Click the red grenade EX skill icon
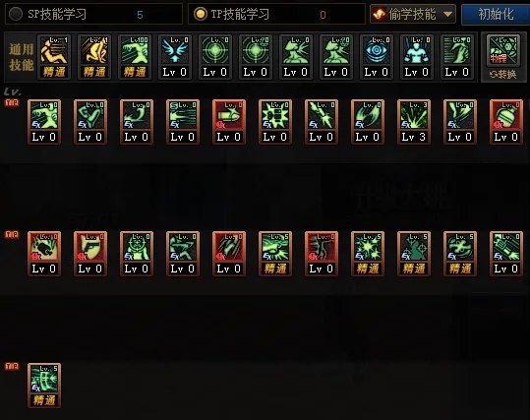 506,122
